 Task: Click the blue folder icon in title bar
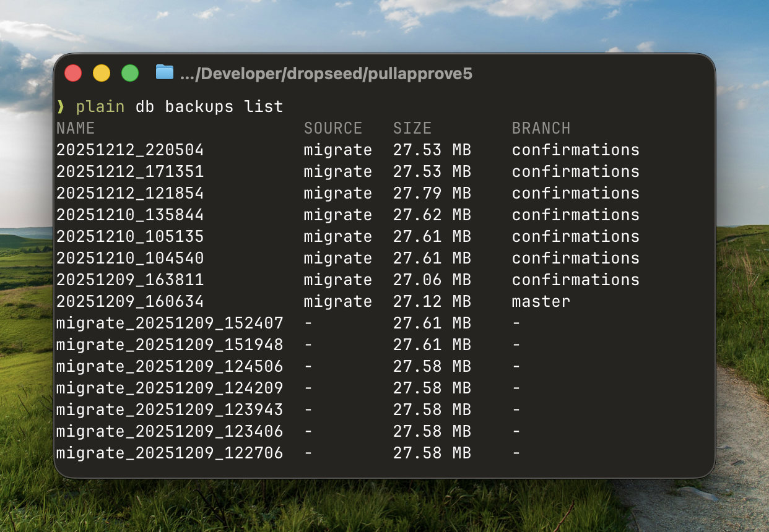click(164, 73)
